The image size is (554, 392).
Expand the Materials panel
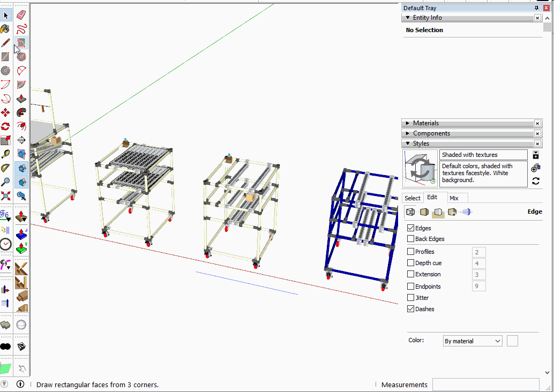click(408, 123)
